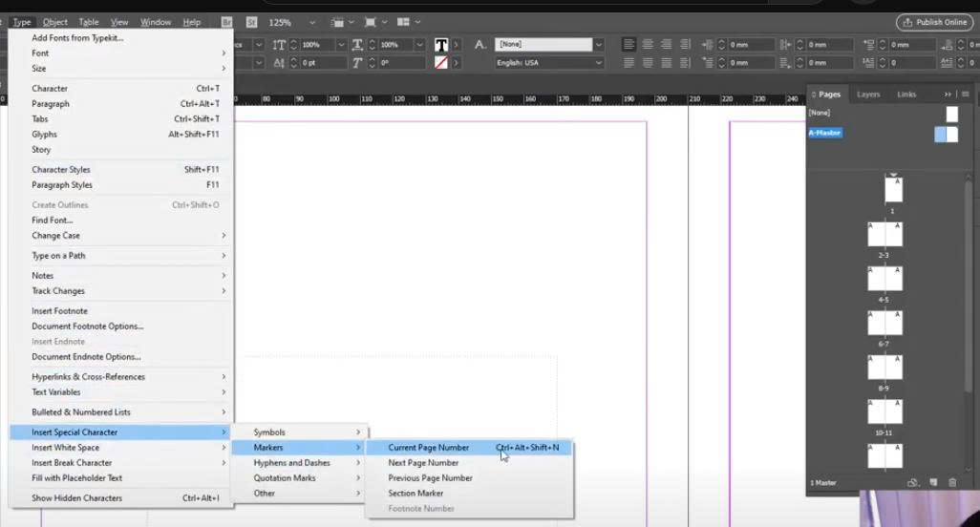
Task: Choose Section Marker menu item
Action: coord(469,494)
